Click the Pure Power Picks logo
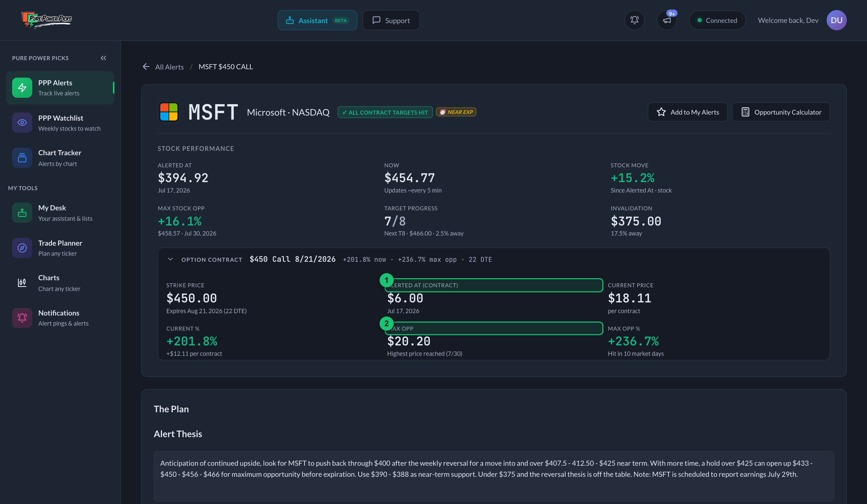This screenshot has width=867, height=504. [47, 19]
